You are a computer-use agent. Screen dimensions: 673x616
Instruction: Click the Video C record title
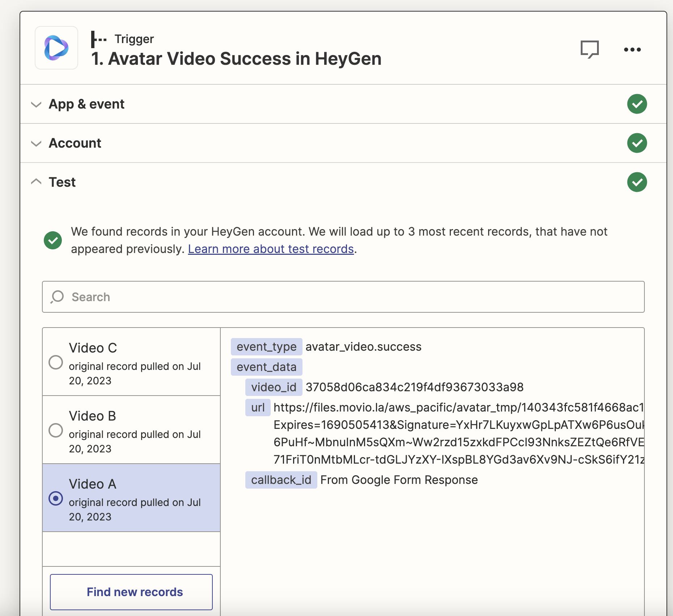[x=93, y=348]
